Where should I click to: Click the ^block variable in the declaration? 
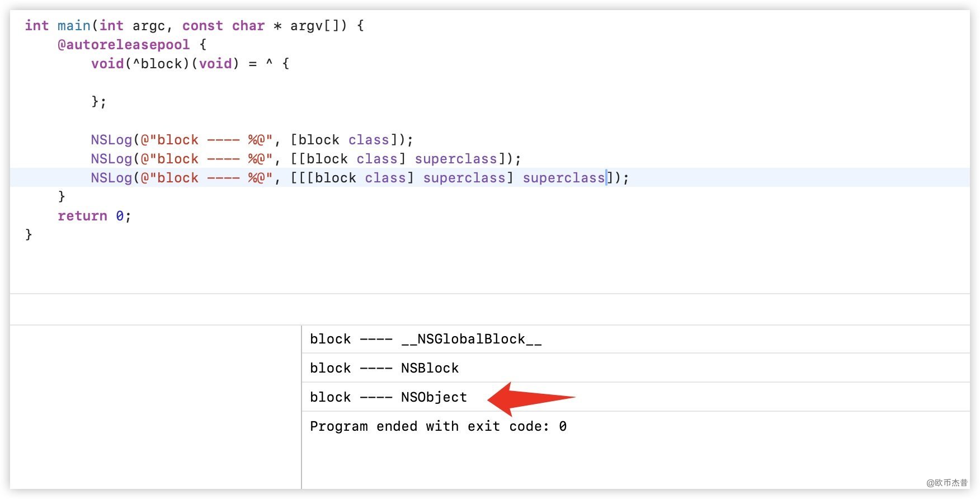coord(158,64)
